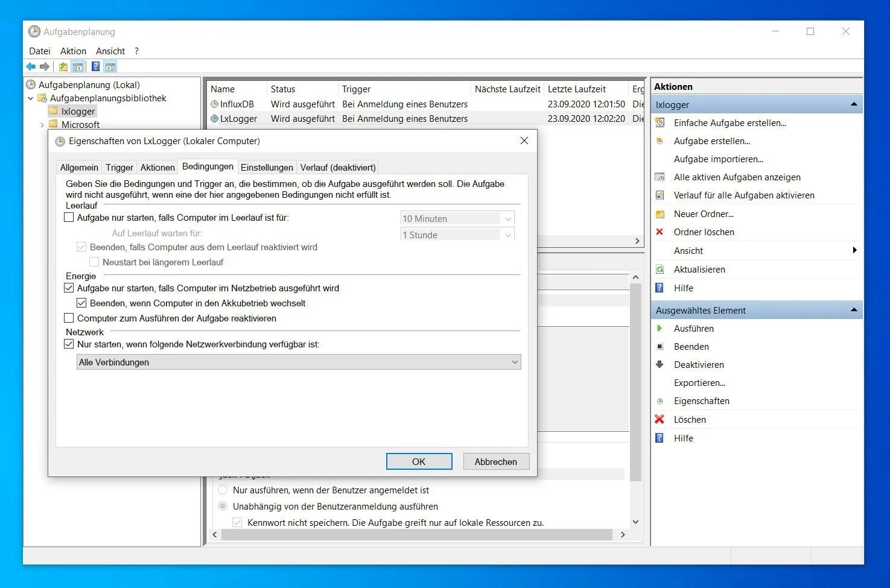Switch to the Allgemein tab

coord(79,168)
